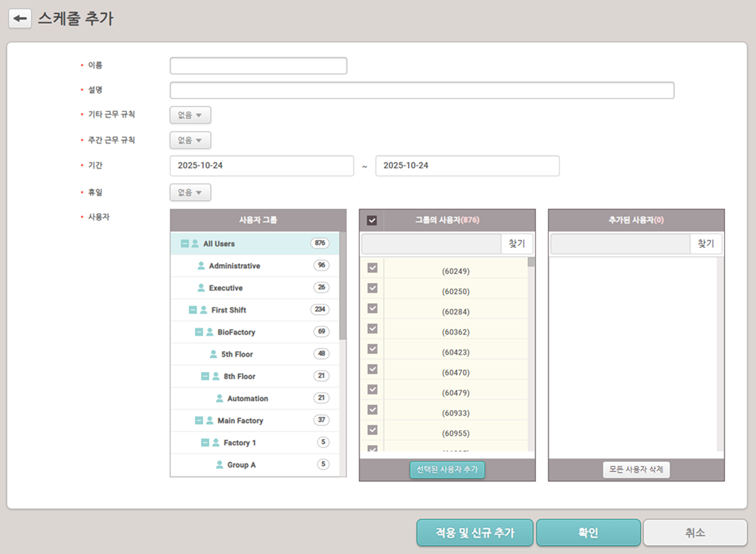Select the Factory 1 group
Image resolution: width=756 pixels, height=554 pixels.
click(x=239, y=442)
